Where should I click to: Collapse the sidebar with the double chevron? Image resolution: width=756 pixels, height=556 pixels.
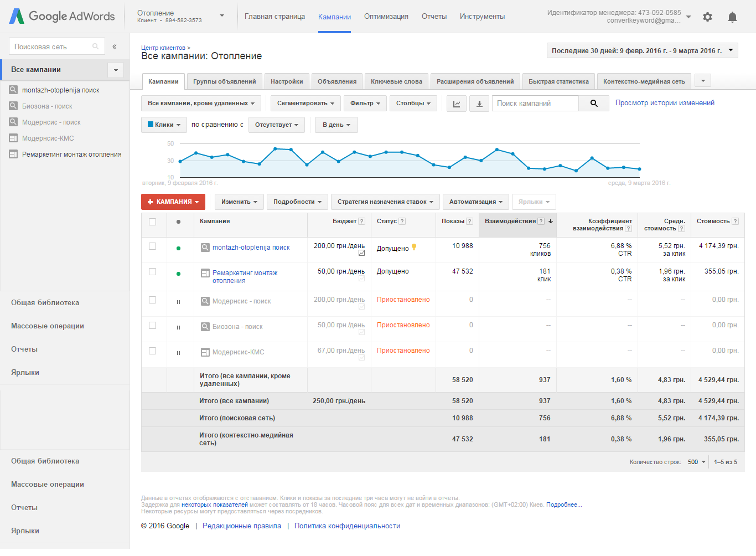pyautogui.click(x=114, y=47)
